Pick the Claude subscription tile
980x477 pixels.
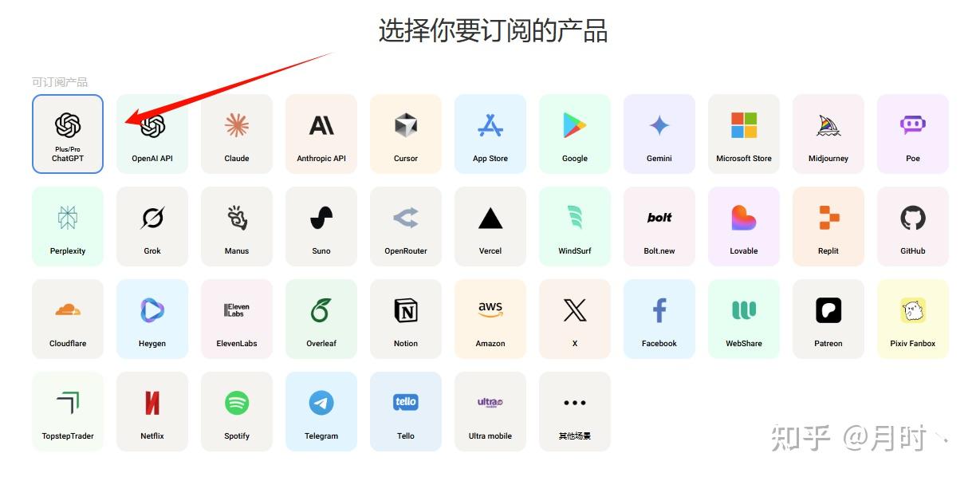pos(237,133)
